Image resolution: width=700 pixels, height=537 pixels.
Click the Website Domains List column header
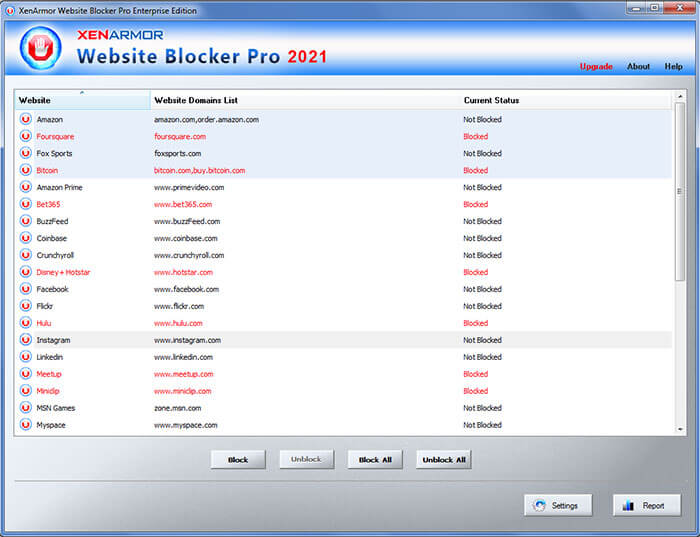(305, 100)
